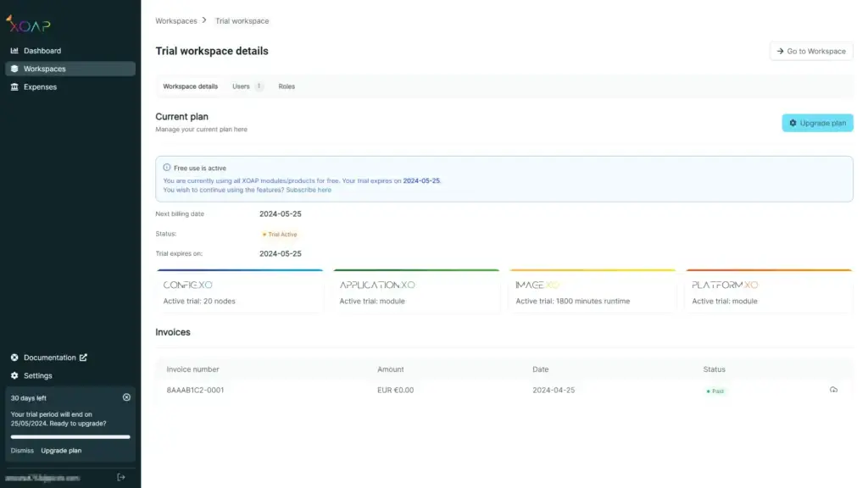The height and width of the screenshot is (488, 868).
Task: Close the 30 days left notice
Action: [x=126, y=397]
